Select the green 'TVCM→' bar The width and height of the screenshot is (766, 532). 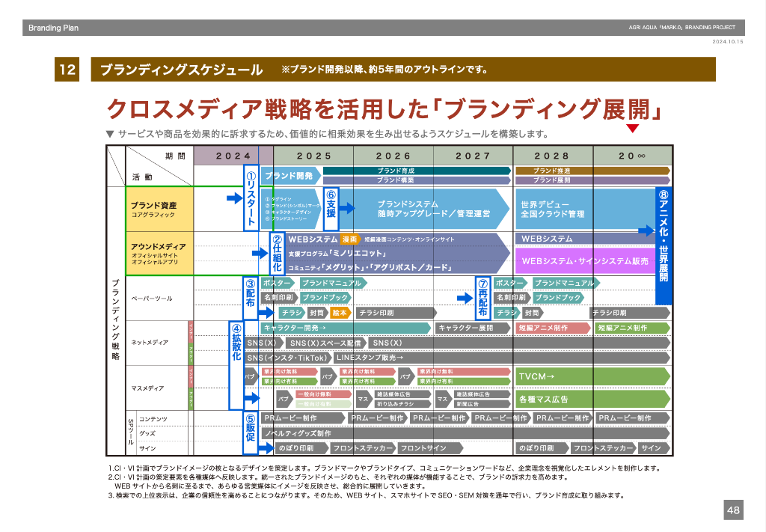tap(593, 376)
